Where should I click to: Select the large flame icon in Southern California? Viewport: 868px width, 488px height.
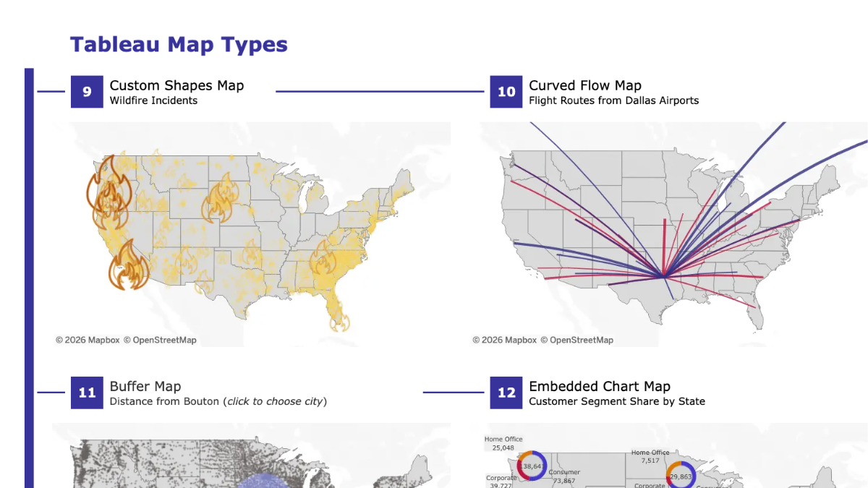point(128,265)
